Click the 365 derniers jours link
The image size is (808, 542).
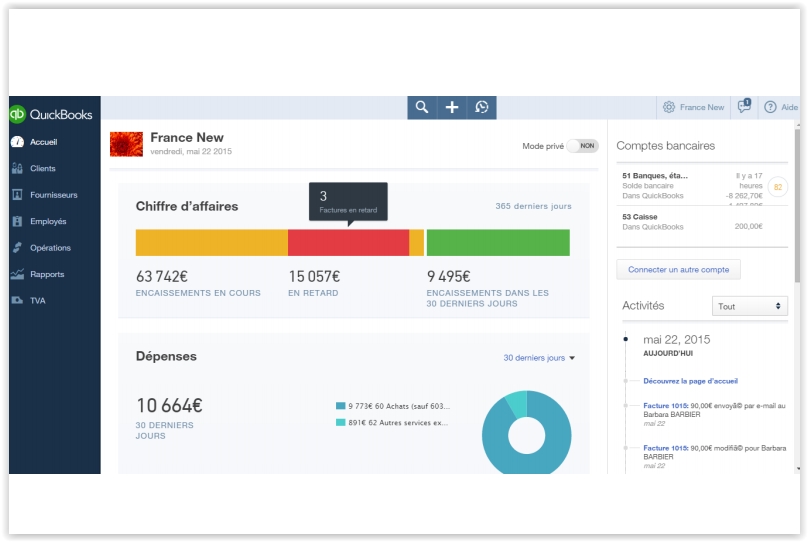[x=533, y=206]
